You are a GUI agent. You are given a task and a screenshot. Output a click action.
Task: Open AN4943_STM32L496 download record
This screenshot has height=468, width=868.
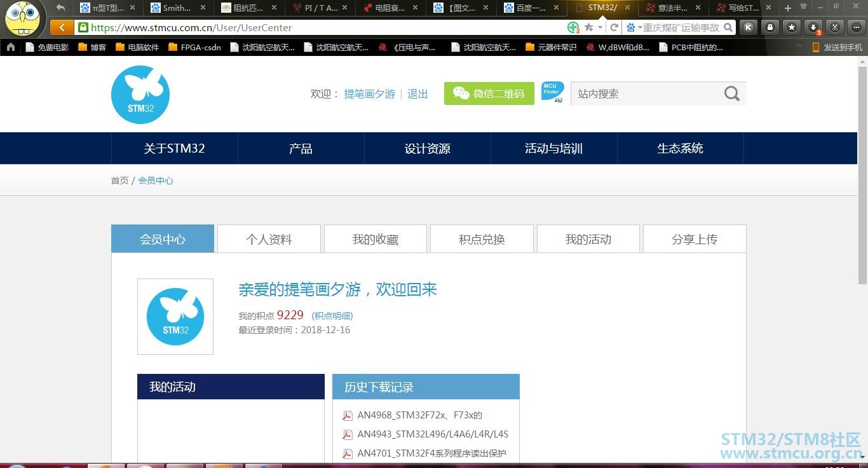[x=433, y=434]
